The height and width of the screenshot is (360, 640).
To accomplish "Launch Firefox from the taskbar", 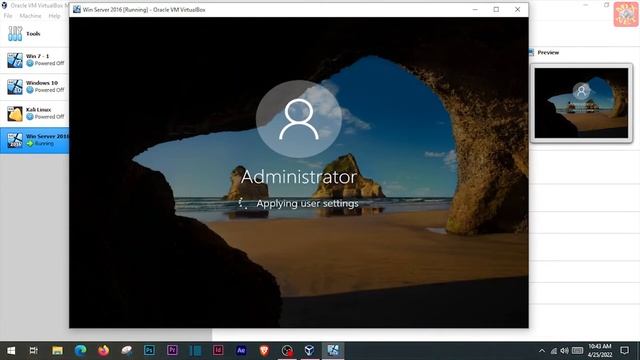I will click(x=103, y=351).
